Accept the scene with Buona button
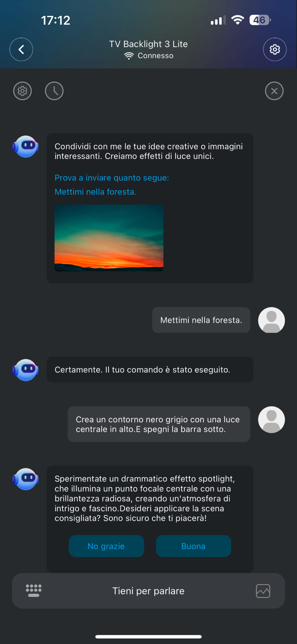Screen dimensions: 297x644 click(x=193, y=546)
